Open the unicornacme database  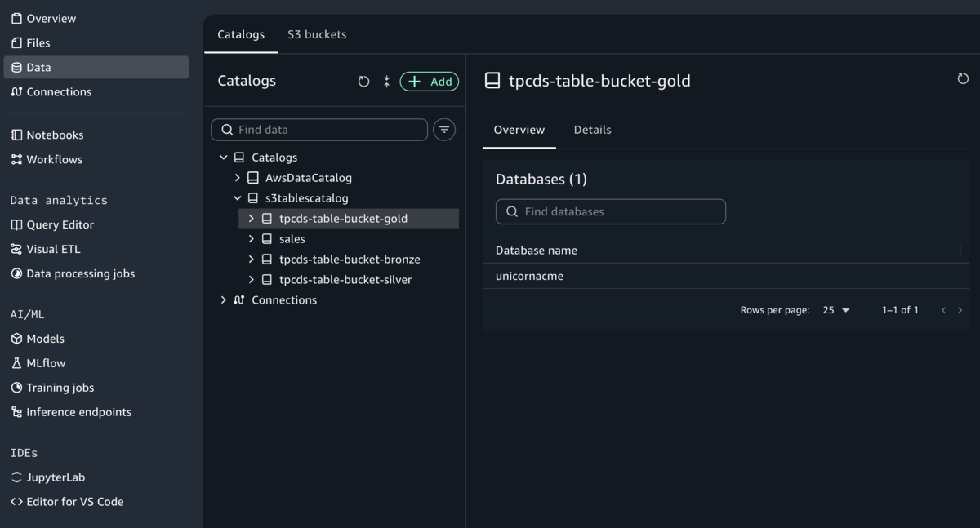coord(529,276)
